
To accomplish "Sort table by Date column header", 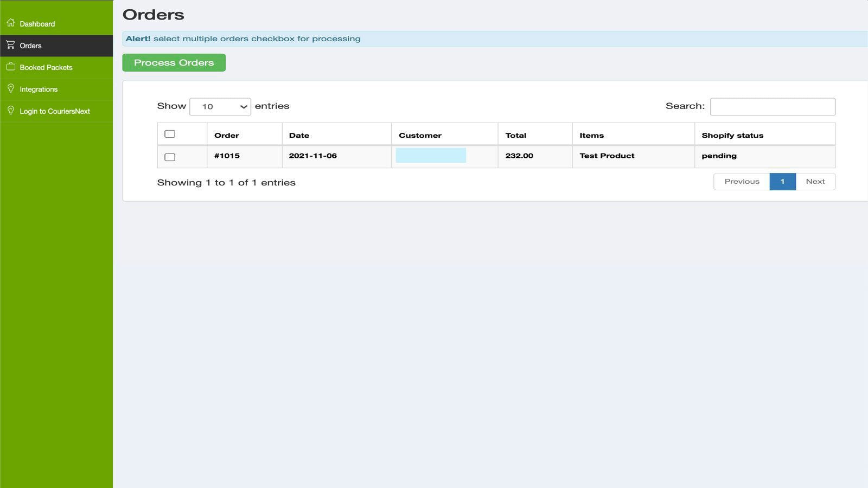I will [299, 135].
